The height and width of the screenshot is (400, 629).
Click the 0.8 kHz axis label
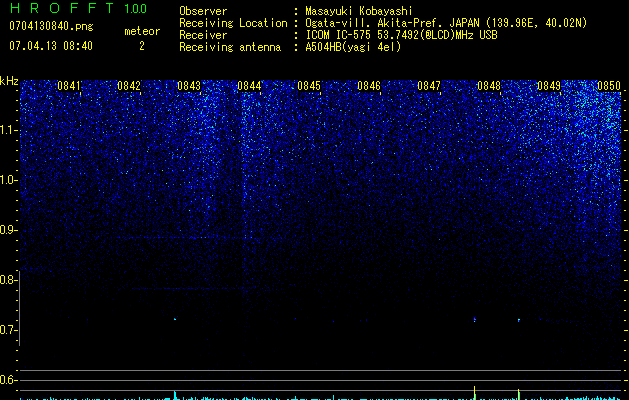[8, 280]
